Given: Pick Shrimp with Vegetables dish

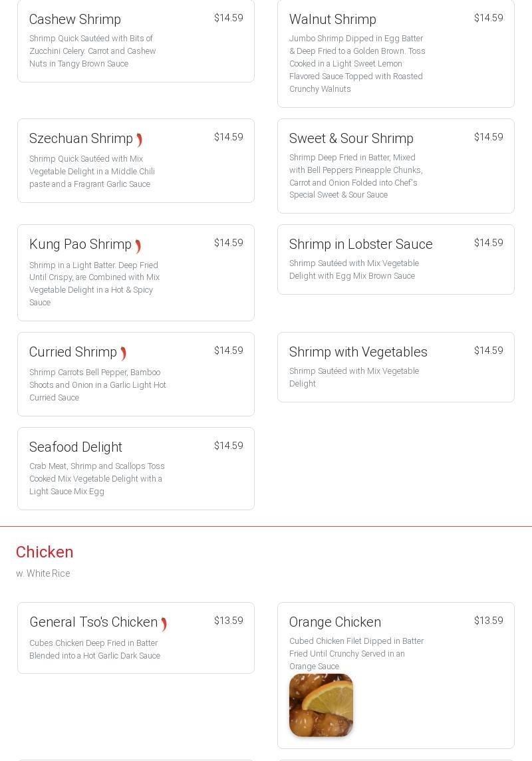Looking at the screenshot, I should [x=396, y=367].
